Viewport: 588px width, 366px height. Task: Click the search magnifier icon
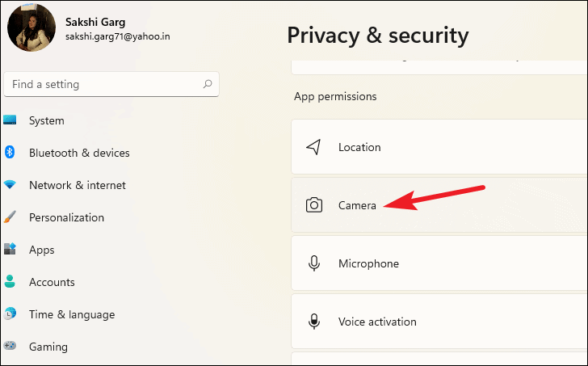208,84
